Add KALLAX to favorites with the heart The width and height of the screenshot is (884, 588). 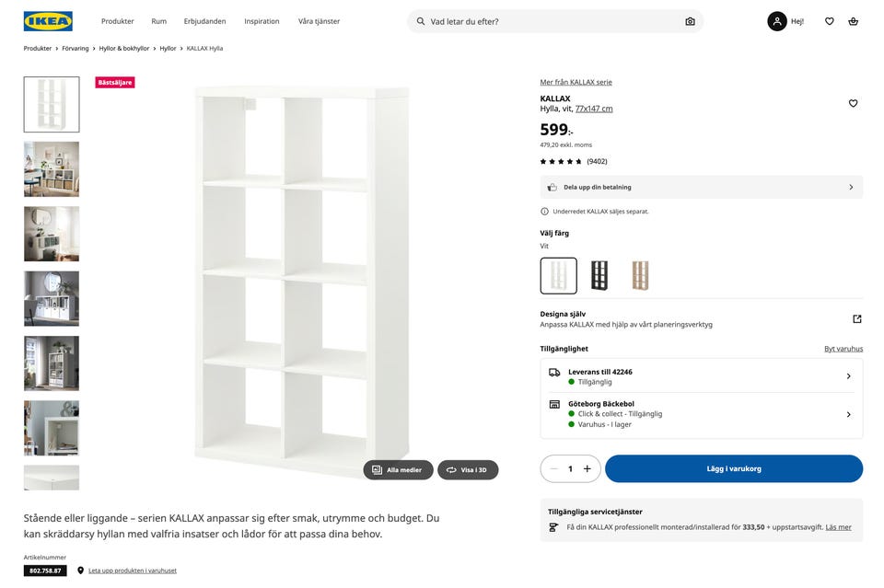853,103
